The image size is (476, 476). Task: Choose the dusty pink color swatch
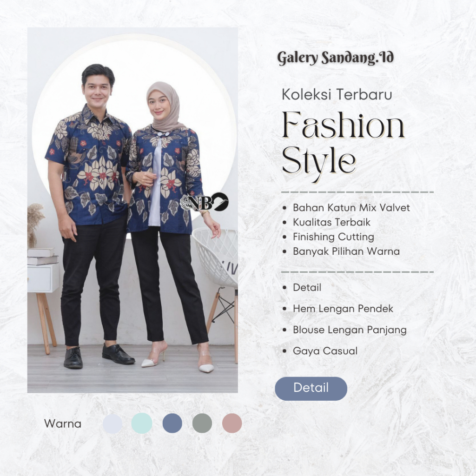pyautogui.click(x=232, y=423)
